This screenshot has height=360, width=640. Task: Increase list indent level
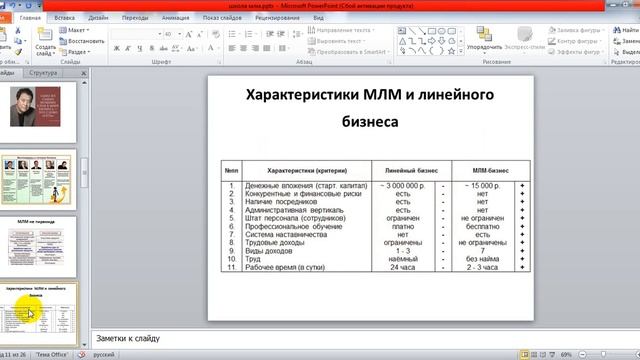[281, 34]
